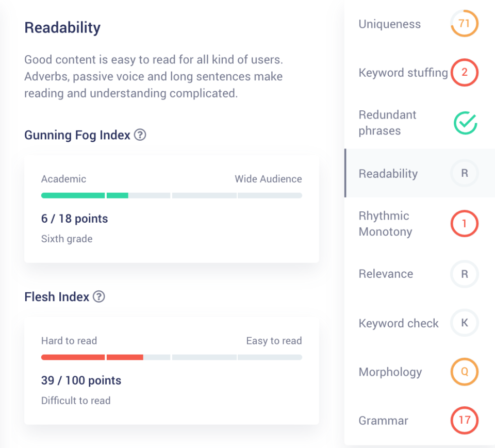Open the Morphology section

[x=390, y=372]
